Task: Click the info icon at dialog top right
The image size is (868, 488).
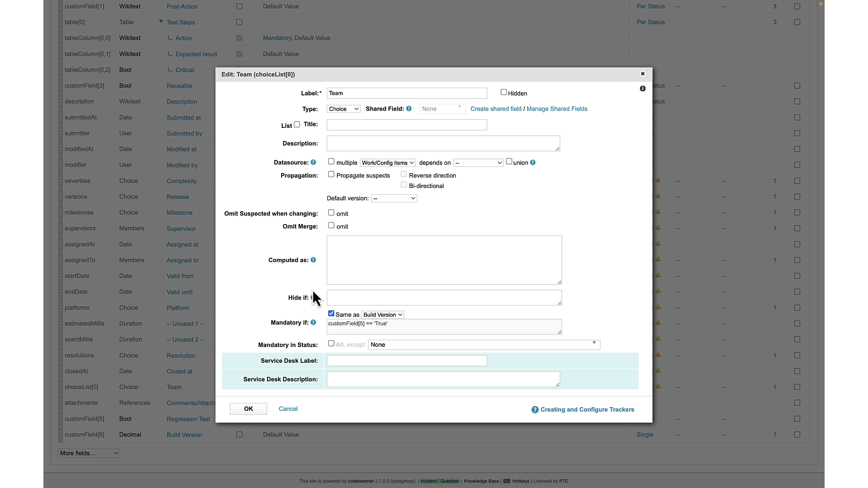Action: pyautogui.click(x=642, y=89)
